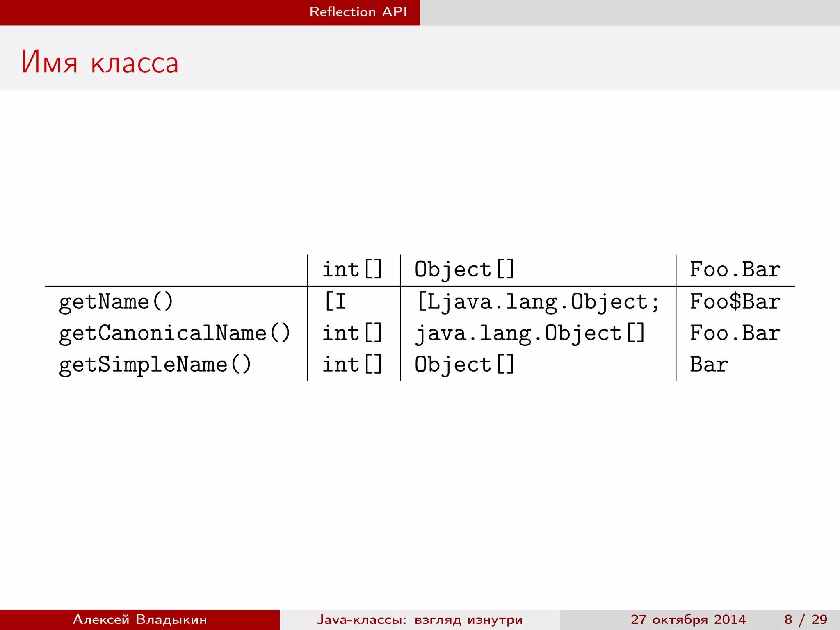840x630 pixels.
Task: Click the page counter '8 / 29'
Action: 806,619
